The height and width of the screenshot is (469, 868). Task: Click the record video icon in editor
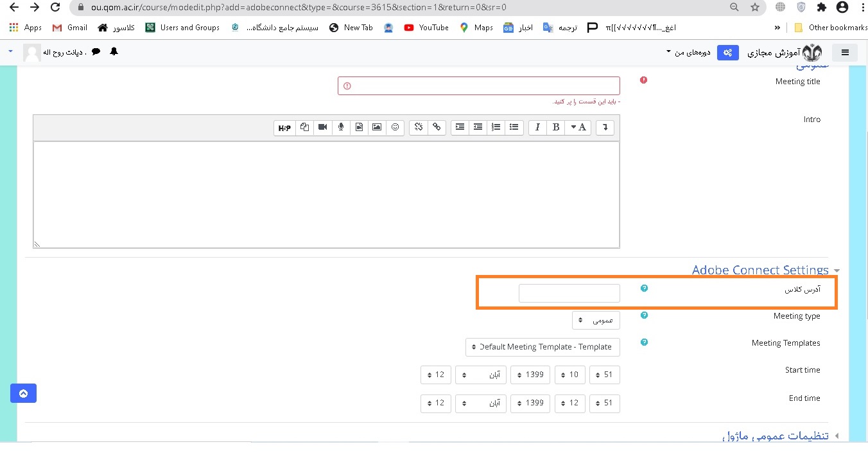pos(322,127)
